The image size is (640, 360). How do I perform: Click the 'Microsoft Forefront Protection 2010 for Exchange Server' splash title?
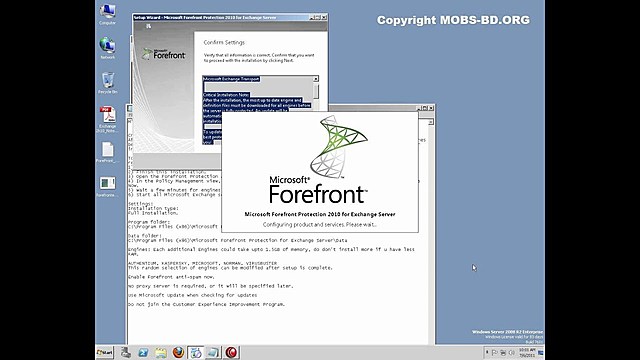click(x=320, y=214)
